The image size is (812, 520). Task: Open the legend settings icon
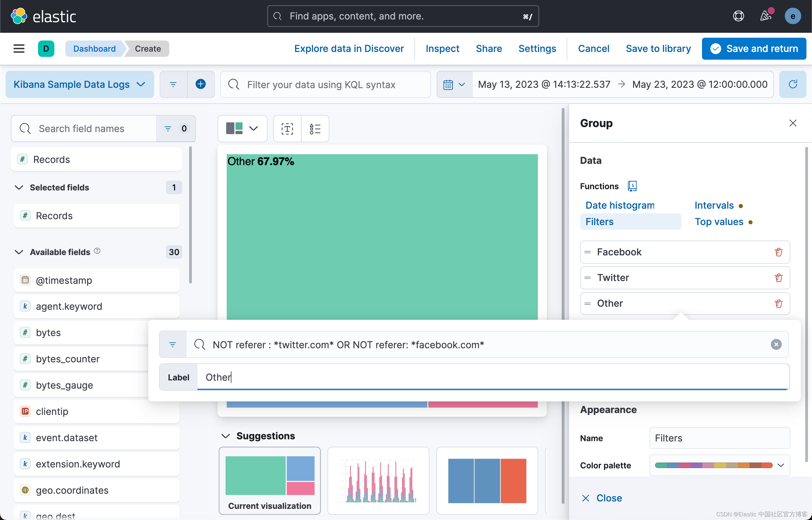(x=315, y=129)
